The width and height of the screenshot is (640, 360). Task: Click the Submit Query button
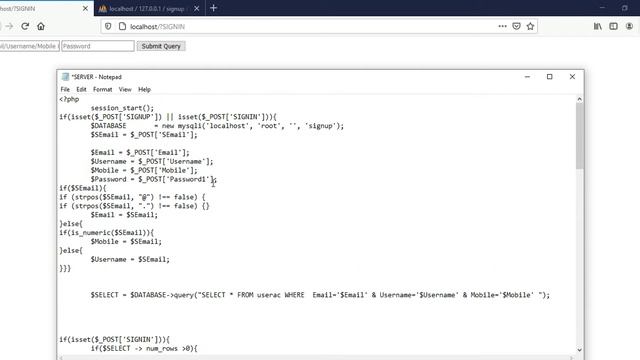coord(161,46)
